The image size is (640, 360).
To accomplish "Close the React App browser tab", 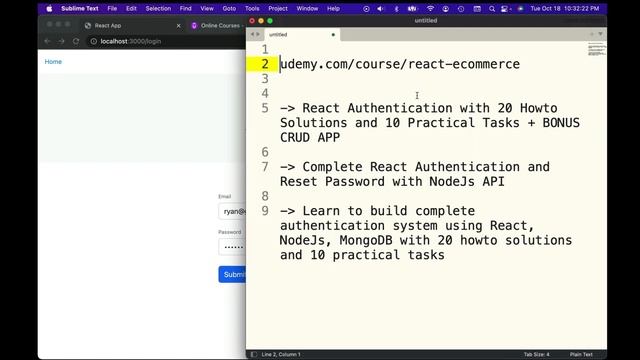I will click(178, 26).
